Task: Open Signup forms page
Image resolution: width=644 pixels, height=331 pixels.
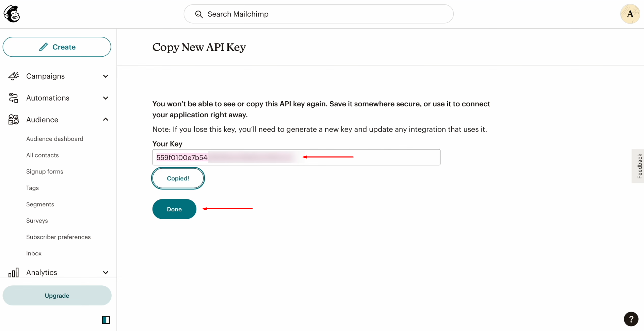Action: coord(45,171)
